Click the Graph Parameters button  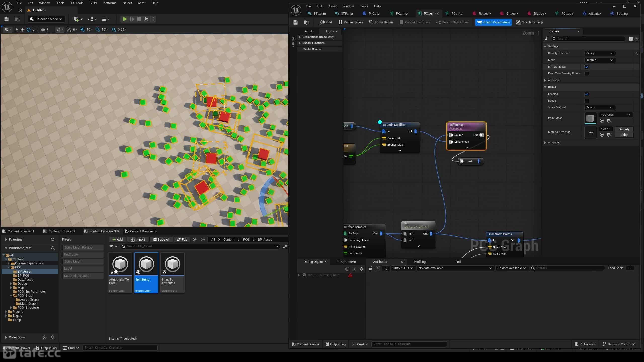click(x=494, y=22)
